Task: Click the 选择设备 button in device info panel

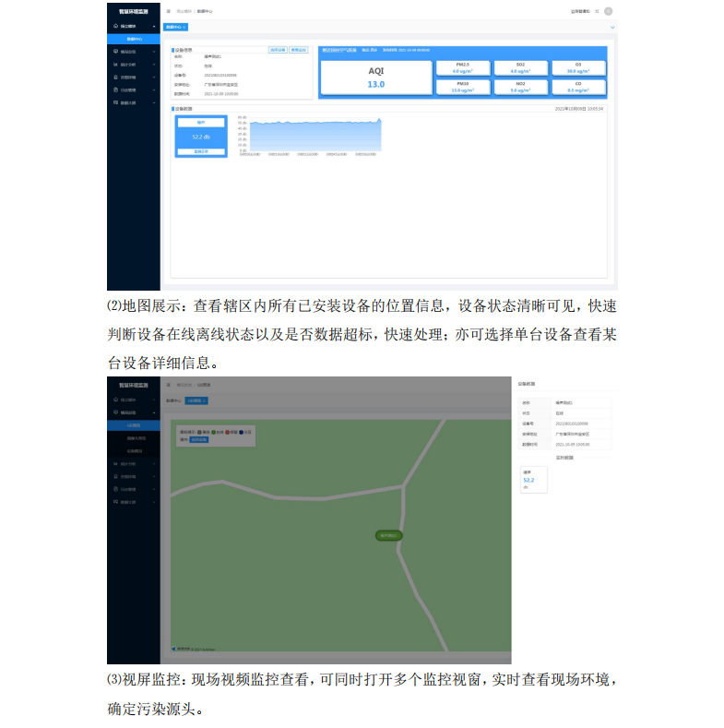Action: click(277, 49)
